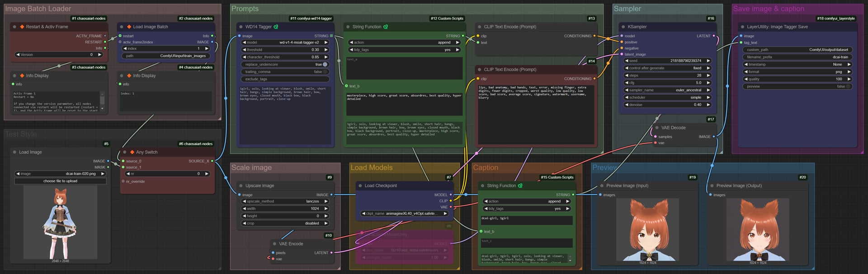Open control after generate combo

pos(668,68)
